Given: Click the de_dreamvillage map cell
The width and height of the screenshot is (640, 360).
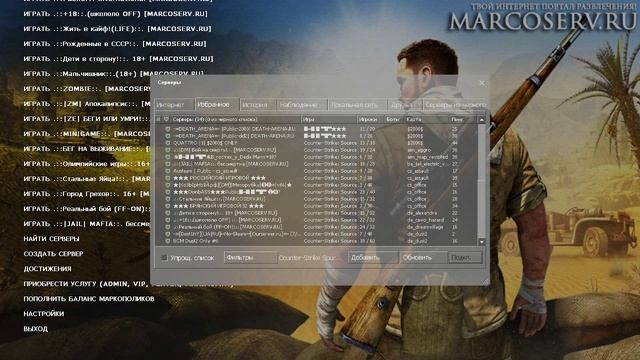Looking at the screenshot, I should pyautogui.click(x=425, y=227).
